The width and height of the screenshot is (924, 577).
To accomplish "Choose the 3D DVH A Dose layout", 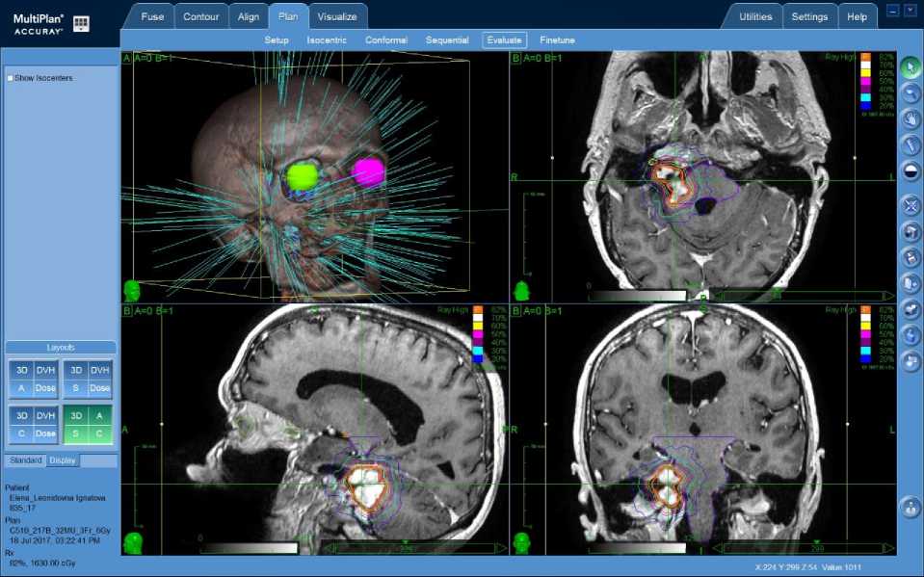I will click(x=34, y=379).
